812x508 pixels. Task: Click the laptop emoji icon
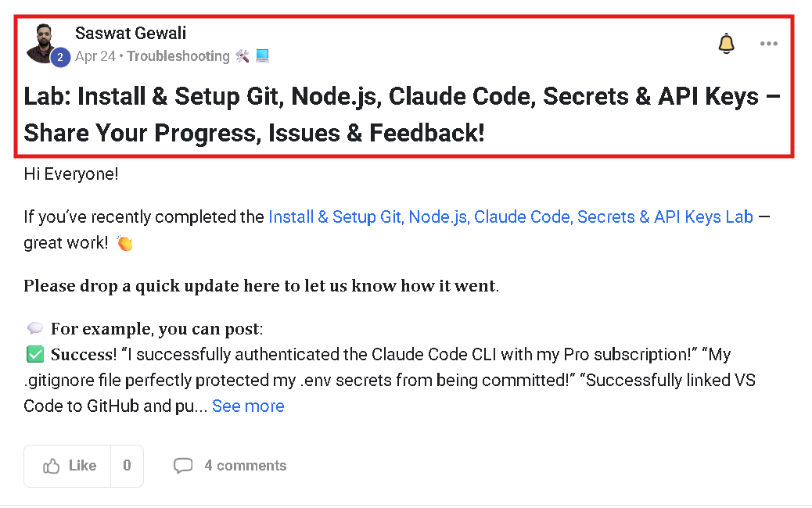(x=263, y=55)
